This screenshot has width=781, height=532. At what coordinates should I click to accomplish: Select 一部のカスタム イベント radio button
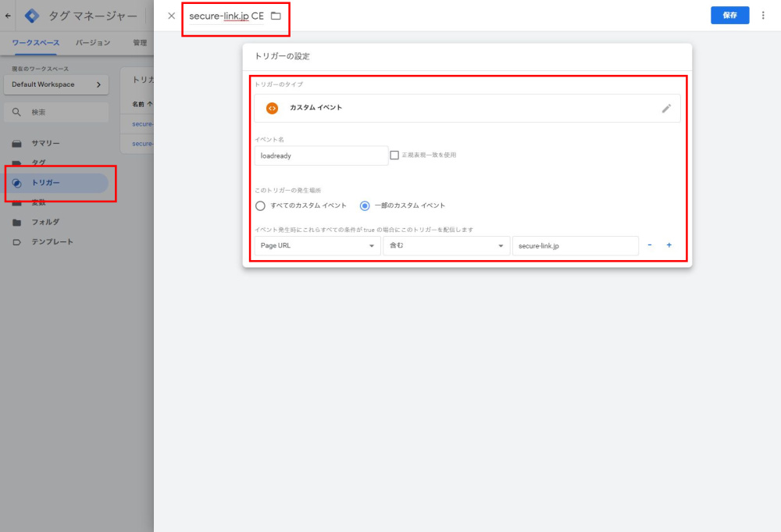coord(365,205)
